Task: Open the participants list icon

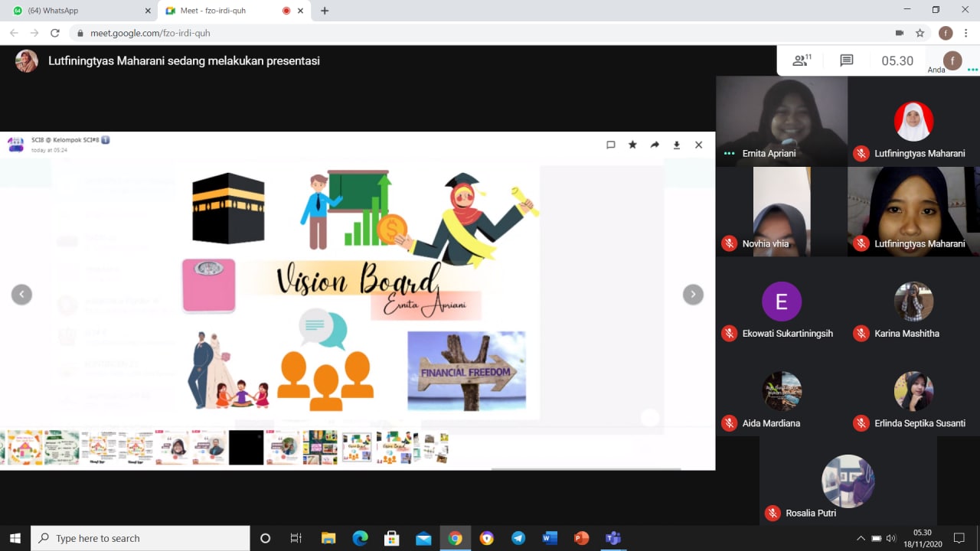Action: pos(801,60)
